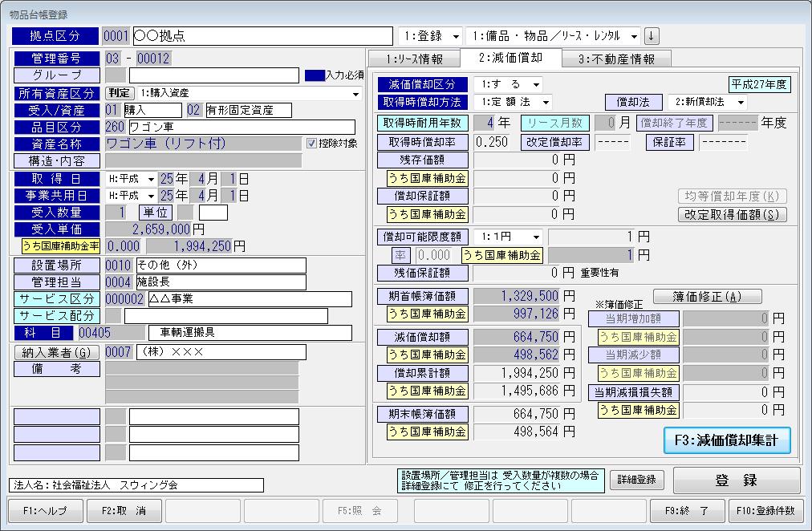Switch to the 1:リース情報 tab
This screenshot has width=812, height=531.
[x=413, y=59]
